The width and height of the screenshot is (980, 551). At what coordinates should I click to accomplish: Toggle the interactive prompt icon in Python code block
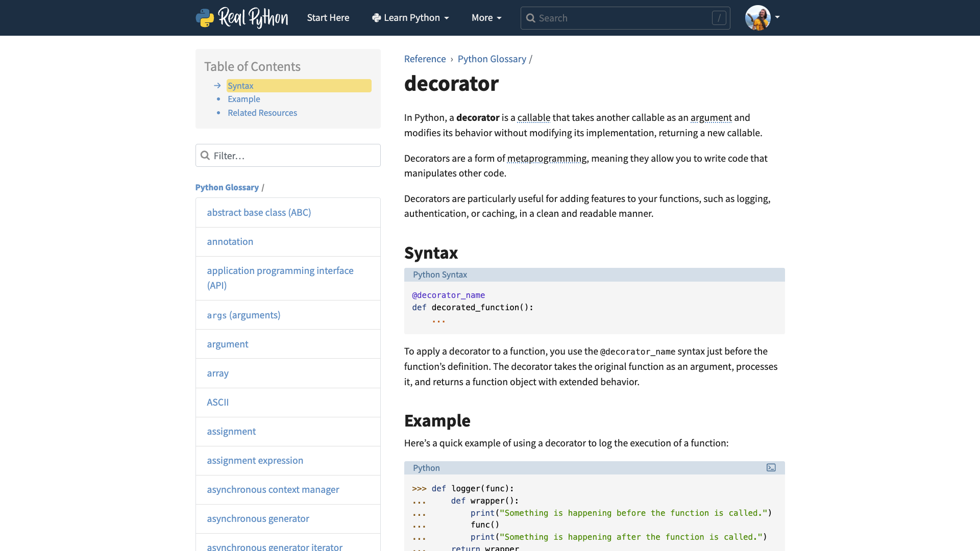pos(771,468)
